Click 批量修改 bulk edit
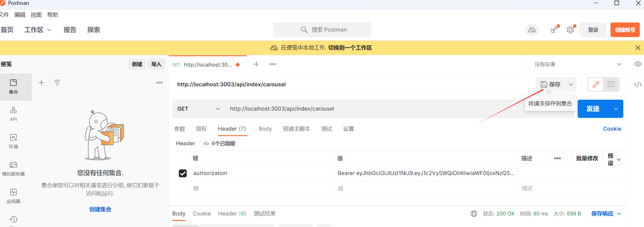This screenshot has height=227, width=644. pyautogui.click(x=587, y=158)
